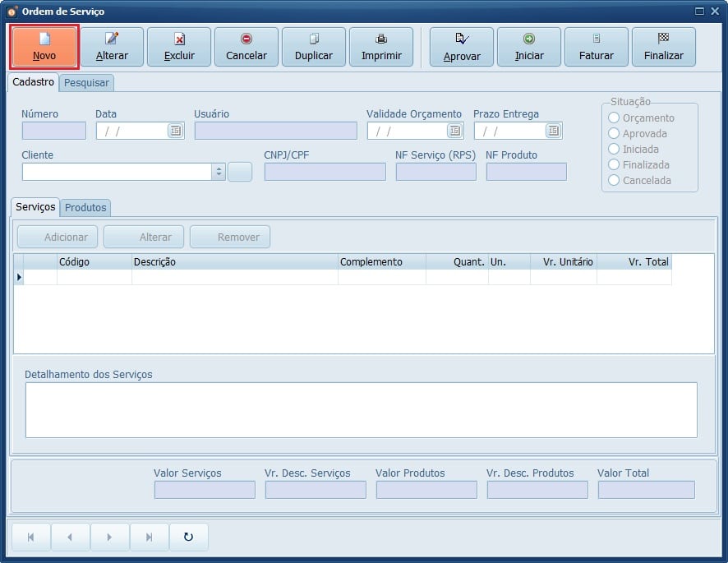Start the order with Iniciar

tap(529, 47)
